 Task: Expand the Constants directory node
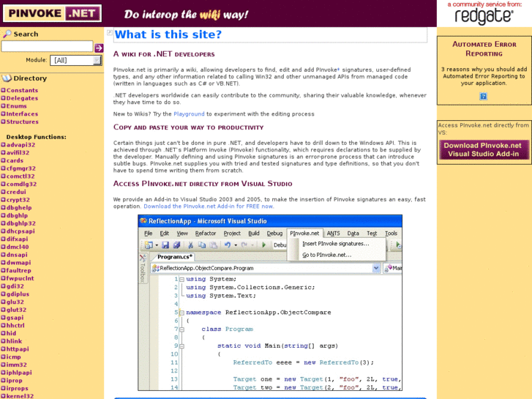[x=3, y=90]
